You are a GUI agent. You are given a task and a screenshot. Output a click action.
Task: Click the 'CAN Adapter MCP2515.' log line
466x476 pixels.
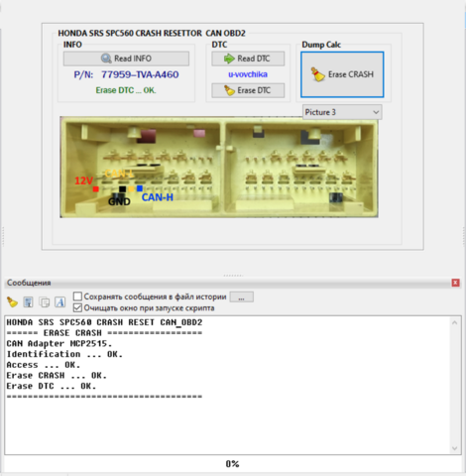pos(59,344)
